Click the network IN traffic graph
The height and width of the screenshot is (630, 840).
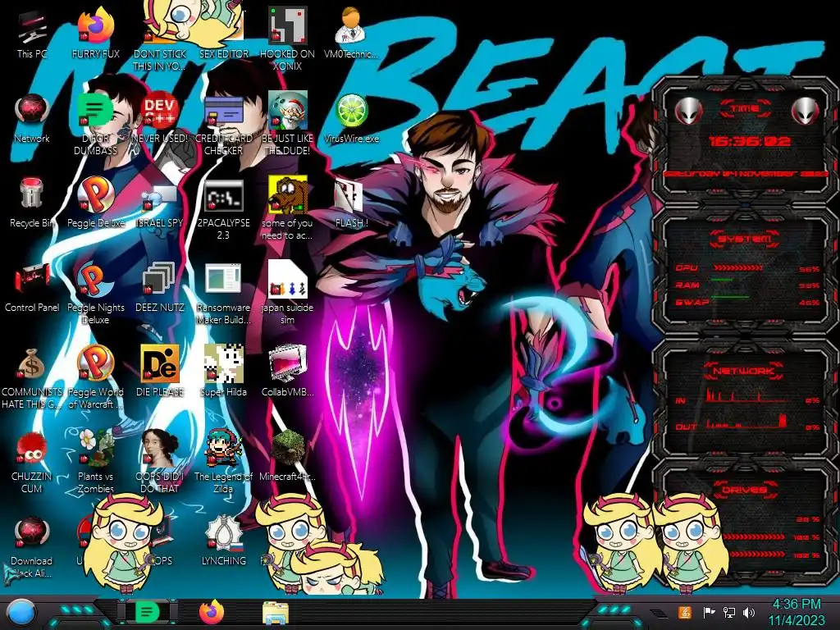click(x=746, y=395)
